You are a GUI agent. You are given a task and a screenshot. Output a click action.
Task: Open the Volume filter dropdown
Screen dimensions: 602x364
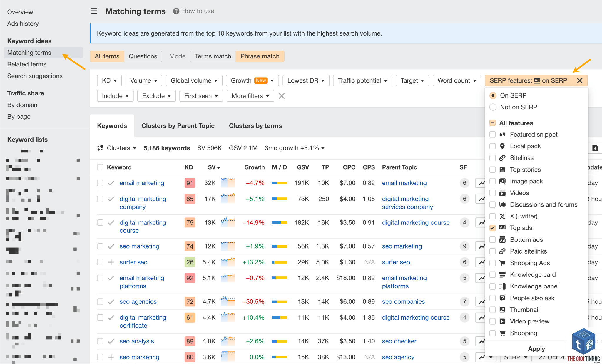pyautogui.click(x=144, y=80)
